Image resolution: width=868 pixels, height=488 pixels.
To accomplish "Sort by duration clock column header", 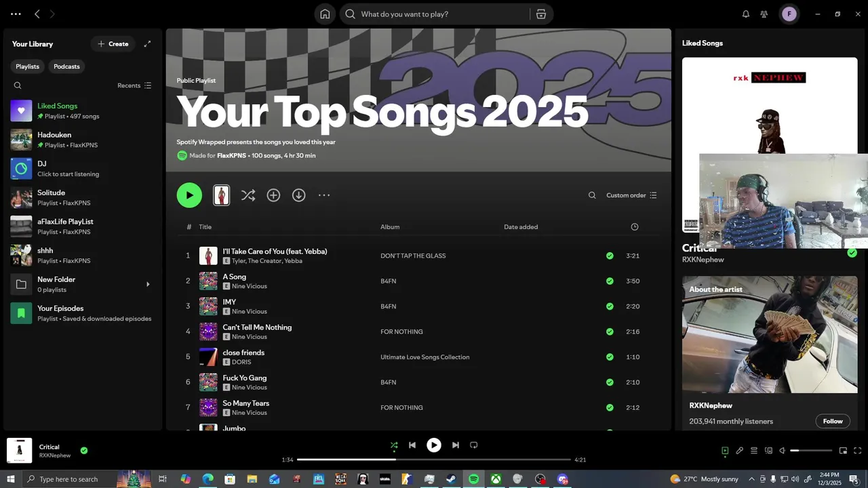I will [x=635, y=227].
